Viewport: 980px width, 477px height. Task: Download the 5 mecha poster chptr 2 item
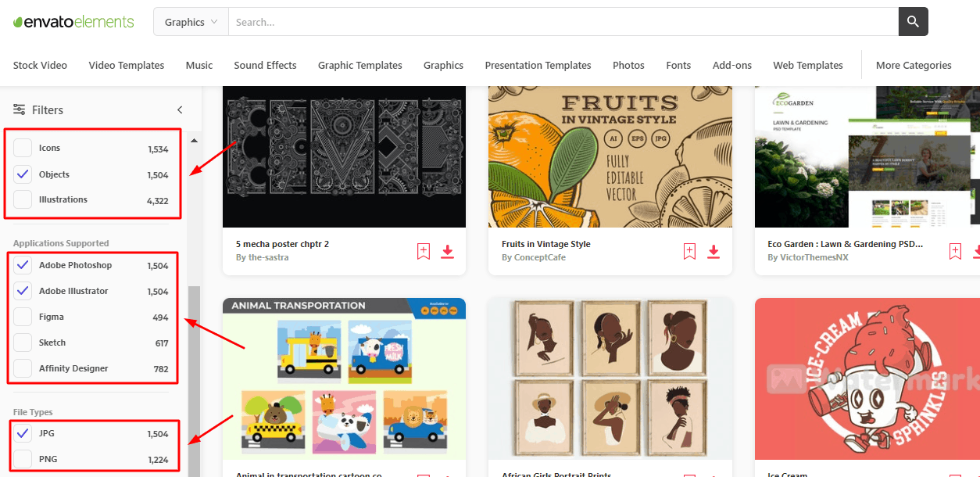tap(447, 251)
